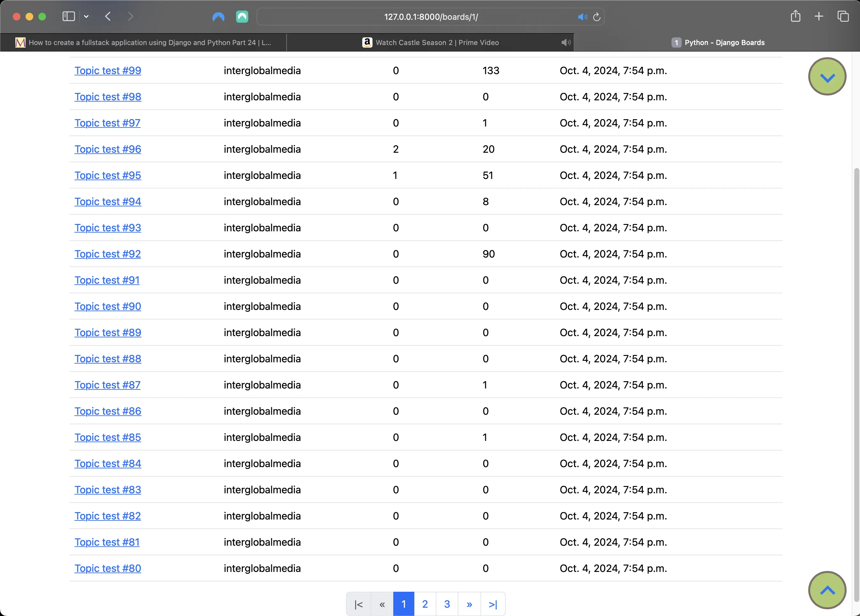Image resolution: width=860 pixels, height=616 pixels.
Task: Mute the Prime Video tab speaker
Action: click(566, 42)
